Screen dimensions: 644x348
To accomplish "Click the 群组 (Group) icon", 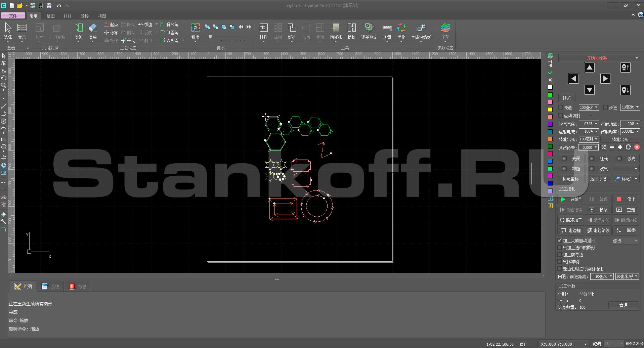I will pos(292,32).
